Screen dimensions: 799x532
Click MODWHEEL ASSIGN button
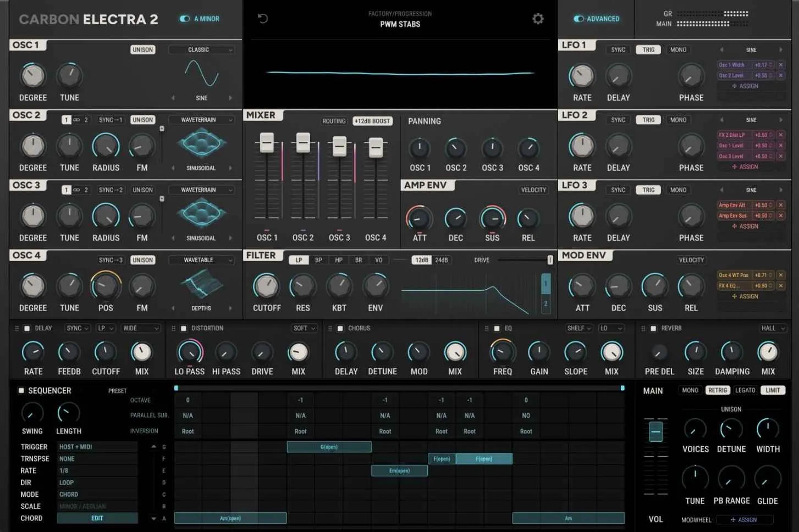(744, 520)
